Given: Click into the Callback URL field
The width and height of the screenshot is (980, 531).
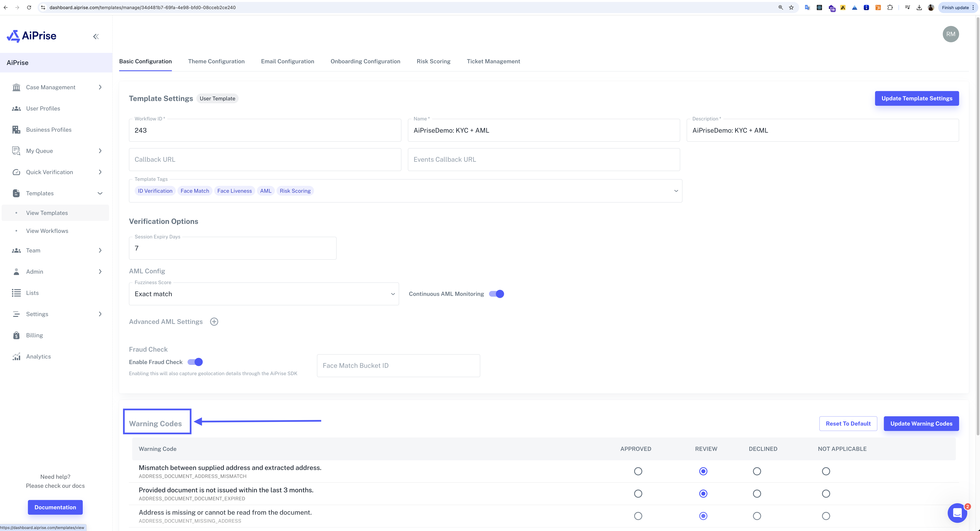Looking at the screenshot, I should tap(265, 160).
